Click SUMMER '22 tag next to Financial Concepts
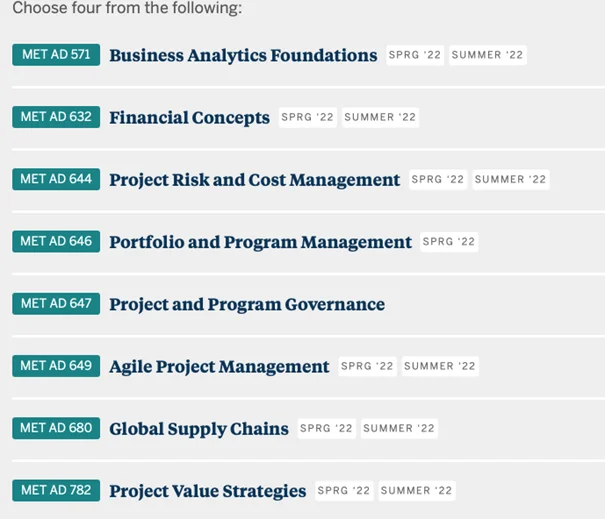605x519 pixels. pos(379,117)
